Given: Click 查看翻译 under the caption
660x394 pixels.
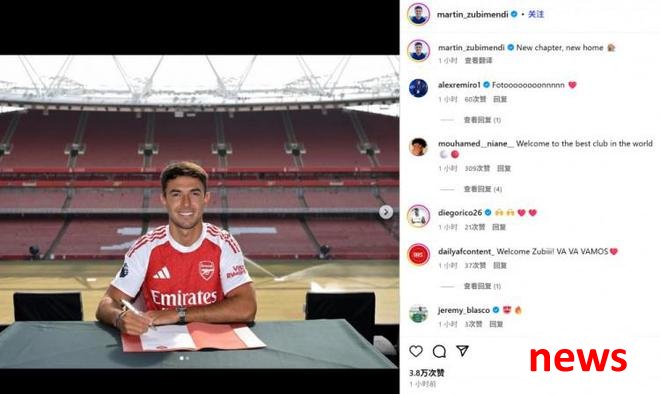Looking at the screenshot, I should pyautogui.click(x=478, y=61).
